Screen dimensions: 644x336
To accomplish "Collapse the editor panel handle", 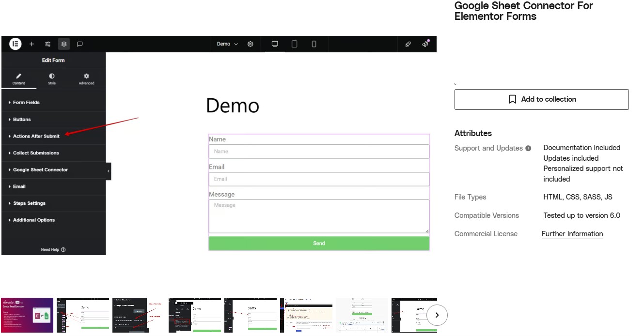I will (109, 171).
